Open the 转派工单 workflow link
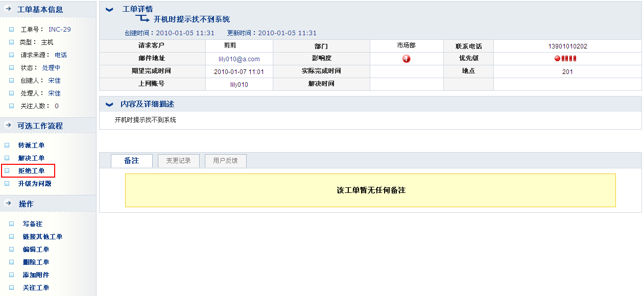 coord(31,145)
